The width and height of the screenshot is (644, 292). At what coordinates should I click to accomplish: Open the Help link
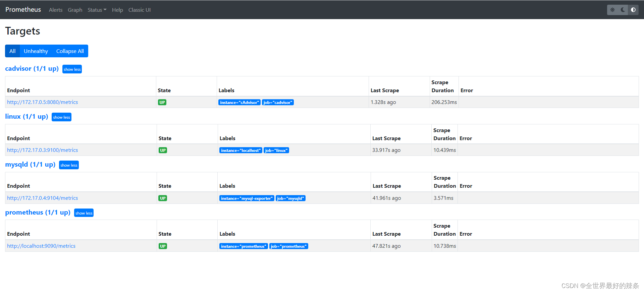click(117, 10)
